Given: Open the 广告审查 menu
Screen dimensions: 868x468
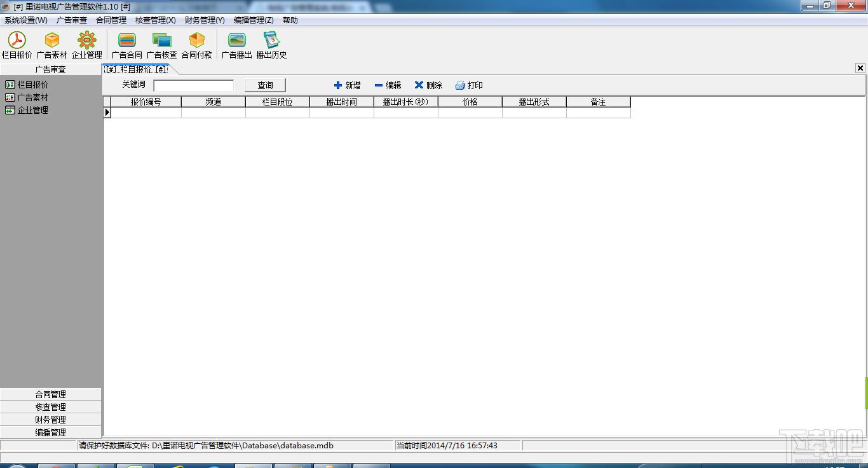Looking at the screenshot, I should [72, 20].
